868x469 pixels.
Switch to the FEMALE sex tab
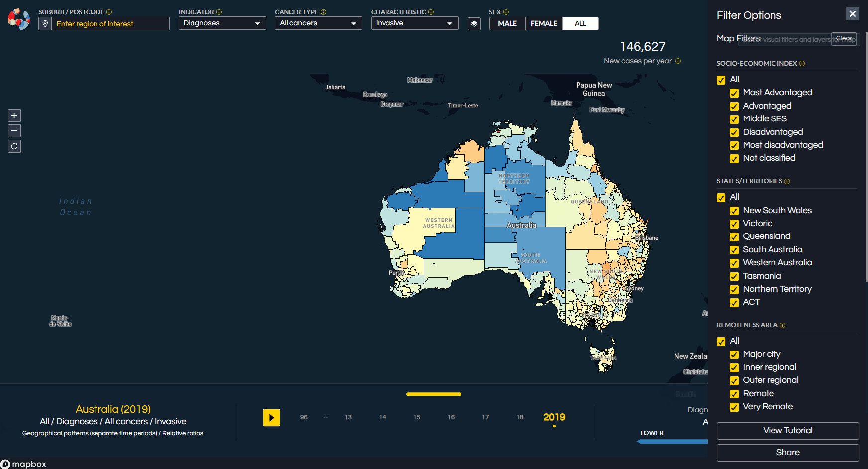coord(544,23)
